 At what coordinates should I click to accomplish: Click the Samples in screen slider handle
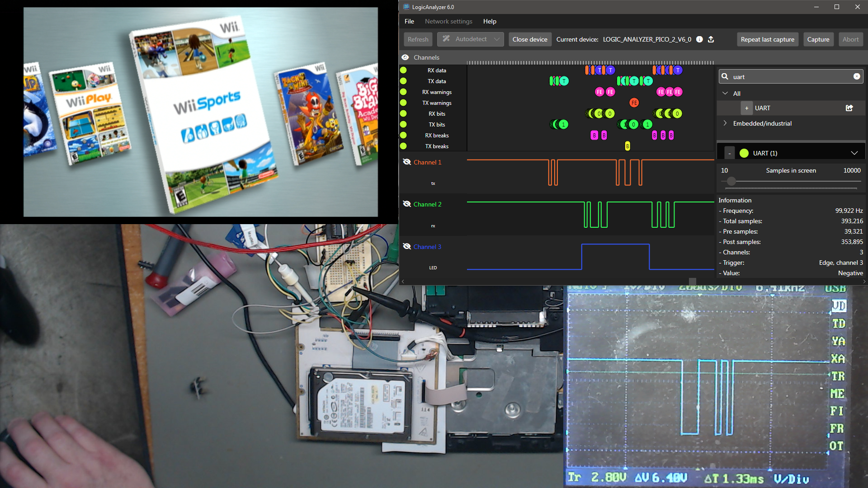pyautogui.click(x=731, y=181)
